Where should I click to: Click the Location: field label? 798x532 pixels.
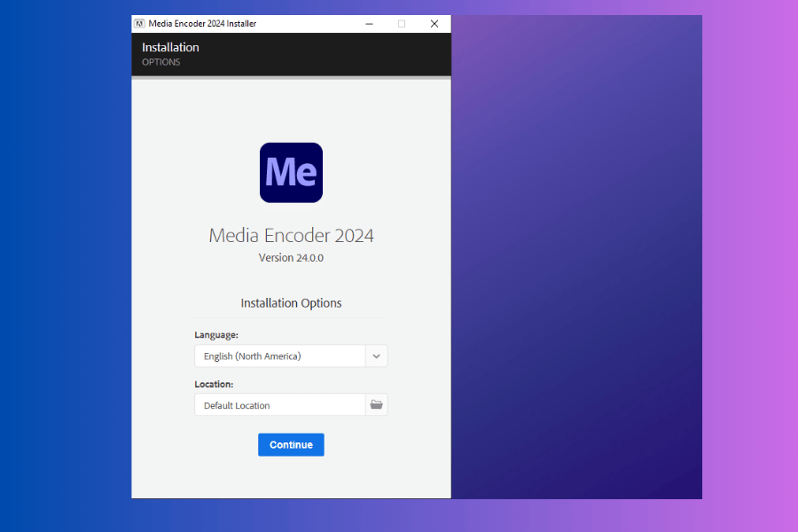point(214,384)
